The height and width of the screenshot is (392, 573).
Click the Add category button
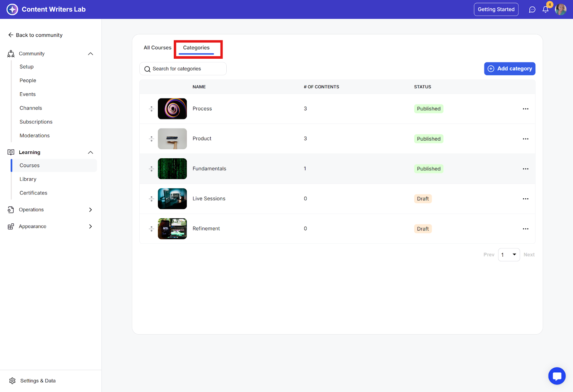pyautogui.click(x=510, y=69)
